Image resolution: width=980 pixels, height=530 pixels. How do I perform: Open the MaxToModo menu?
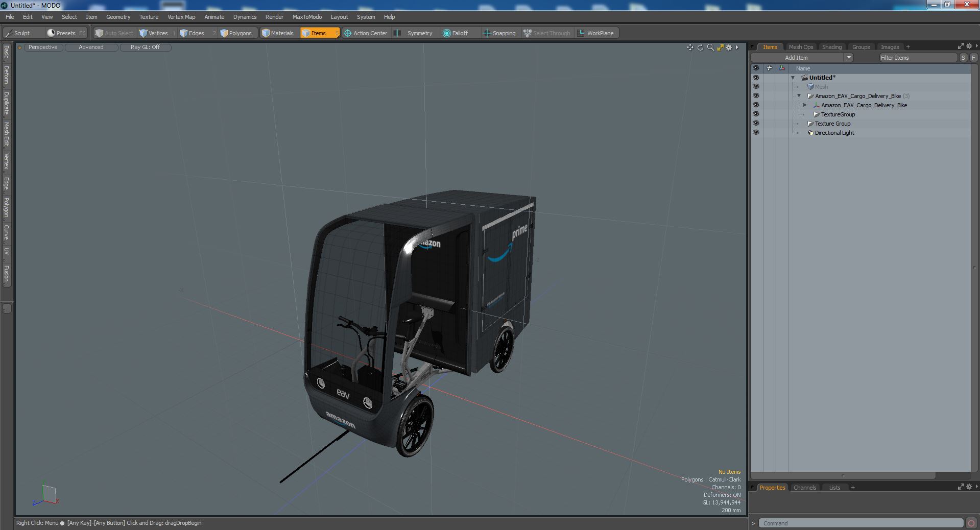click(x=307, y=17)
